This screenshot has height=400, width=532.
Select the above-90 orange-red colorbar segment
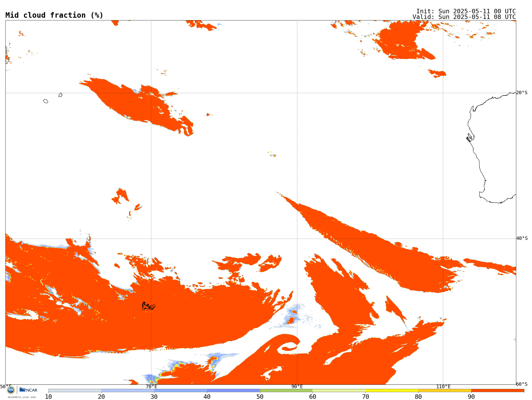click(x=498, y=391)
